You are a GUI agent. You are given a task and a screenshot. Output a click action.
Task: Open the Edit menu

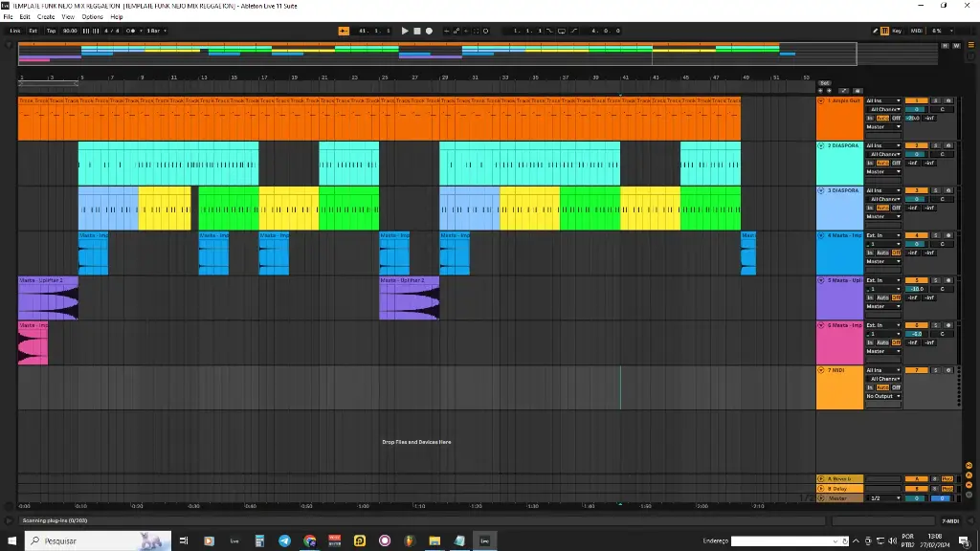[x=25, y=17]
